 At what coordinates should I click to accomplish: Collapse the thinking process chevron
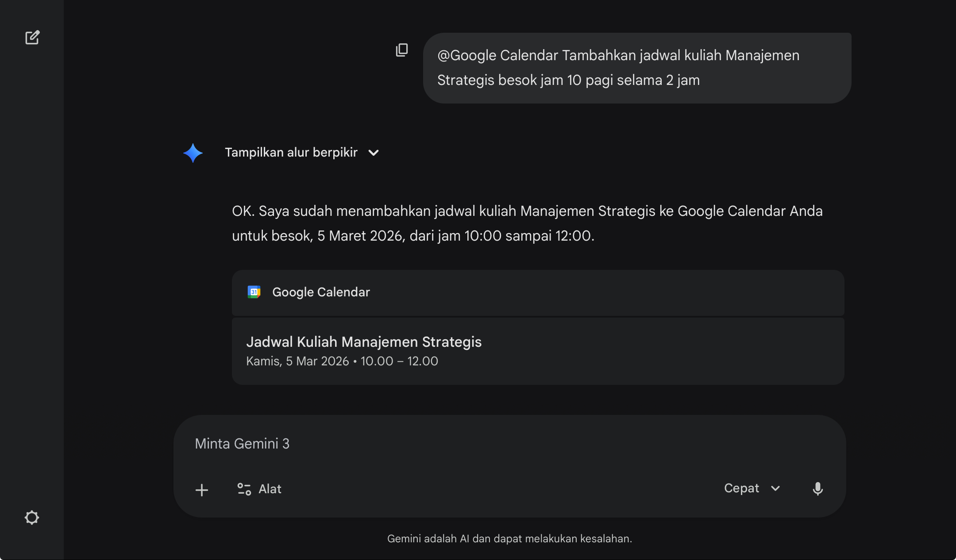(373, 153)
